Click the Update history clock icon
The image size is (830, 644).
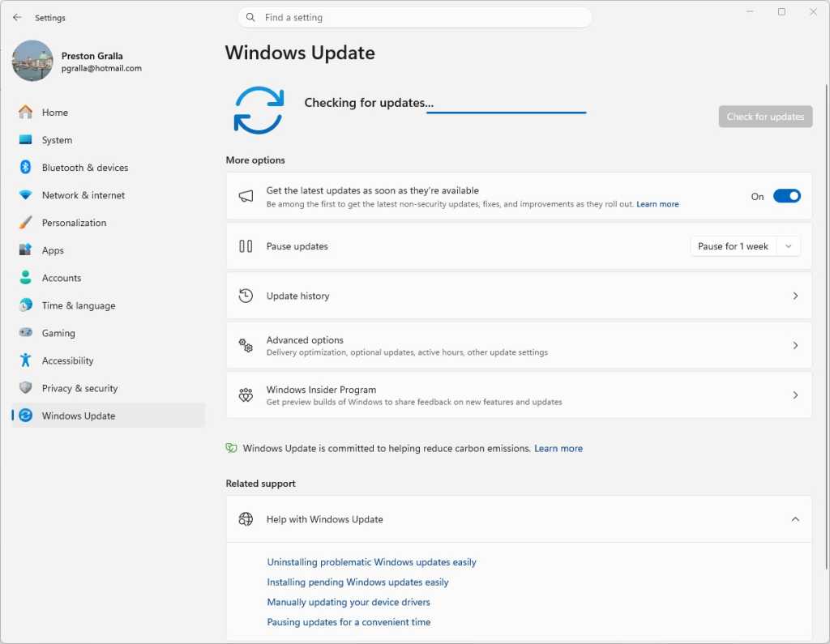click(x=246, y=296)
